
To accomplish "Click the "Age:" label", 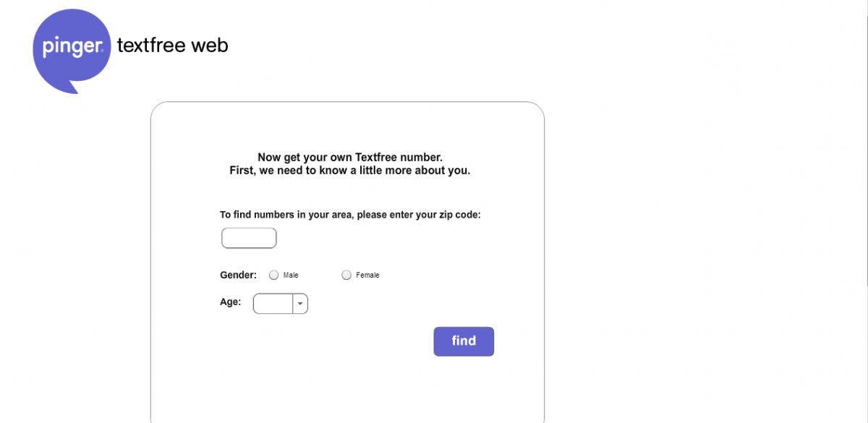I will click(x=230, y=302).
